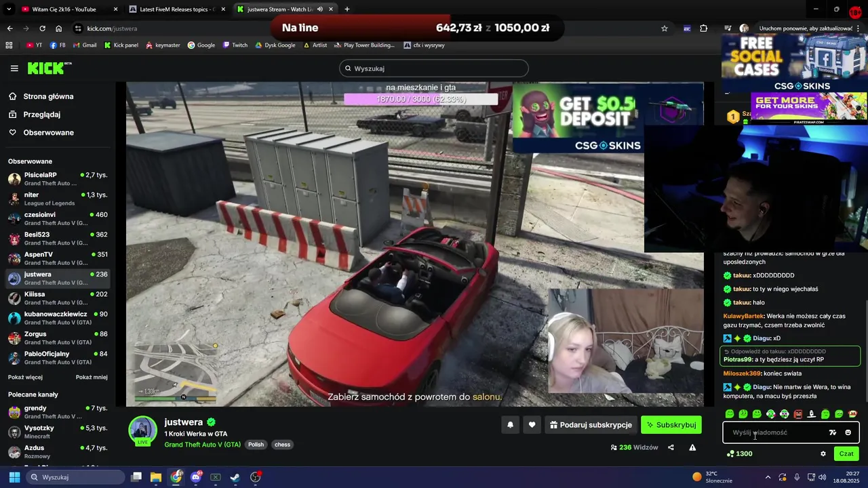Collapse followed list with Pokaż mniej
868x488 pixels.
(x=92, y=378)
